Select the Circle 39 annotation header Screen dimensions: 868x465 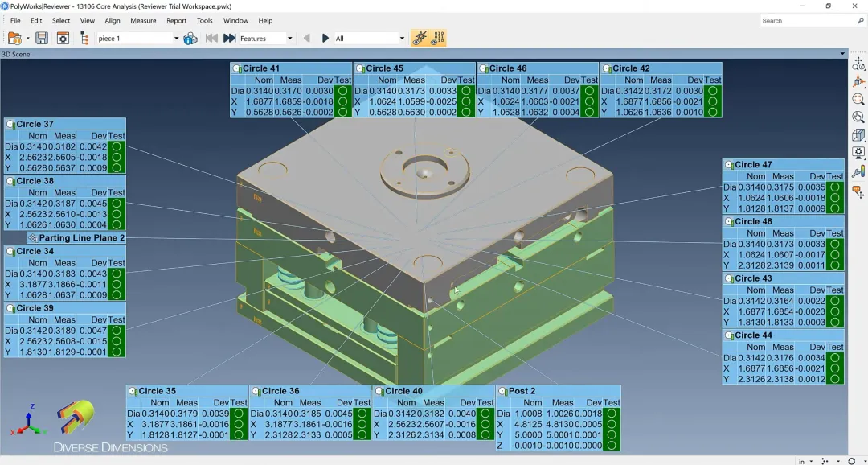[65, 307]
